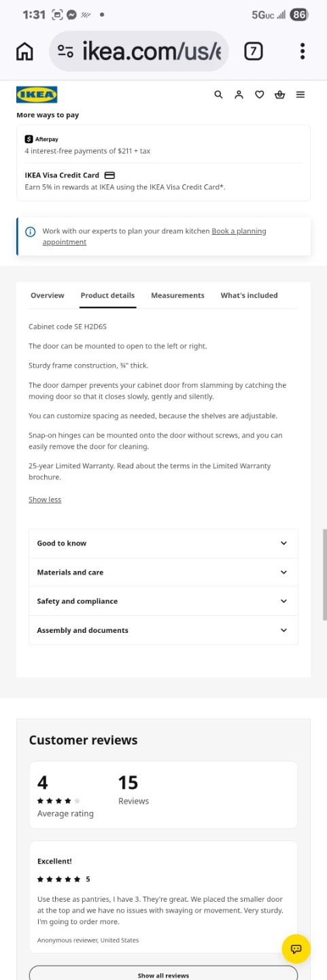
Task: Open the hamburger menu icon
Action: click(300, 95)
